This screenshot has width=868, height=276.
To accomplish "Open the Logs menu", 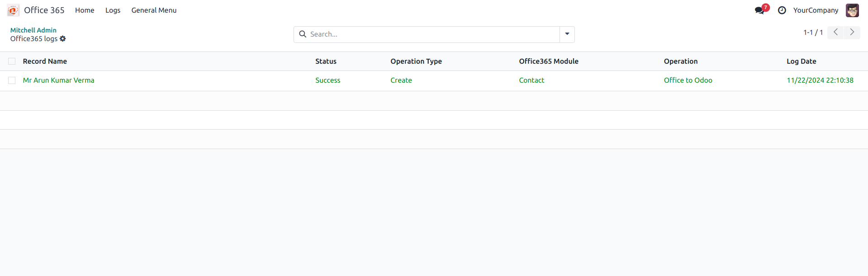I will pos(113,10).
